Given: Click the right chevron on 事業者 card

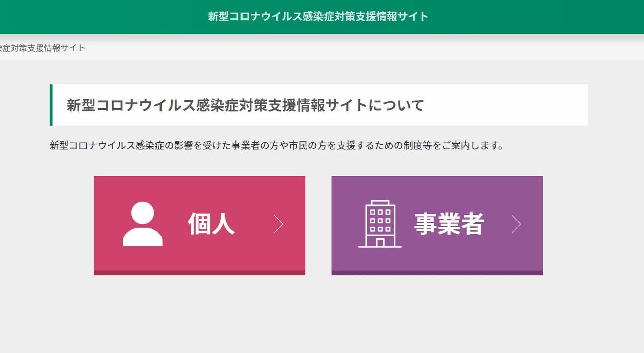Looking at the screenshot, I should tap(516, 224).
